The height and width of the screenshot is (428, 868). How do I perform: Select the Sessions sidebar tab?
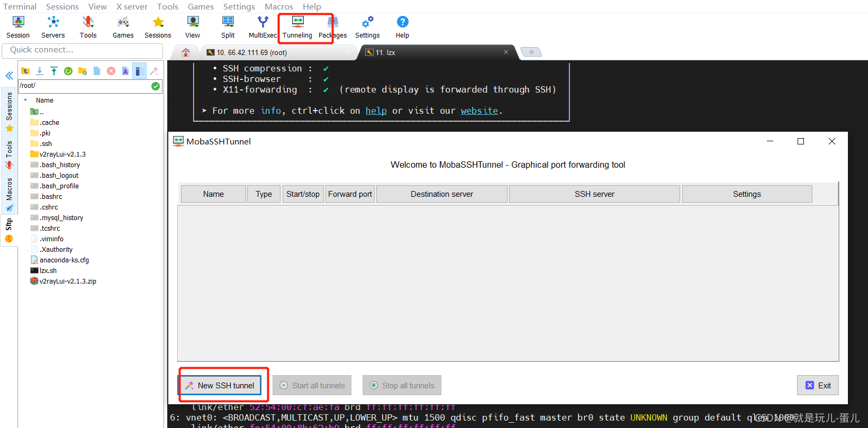coord(9,112)
